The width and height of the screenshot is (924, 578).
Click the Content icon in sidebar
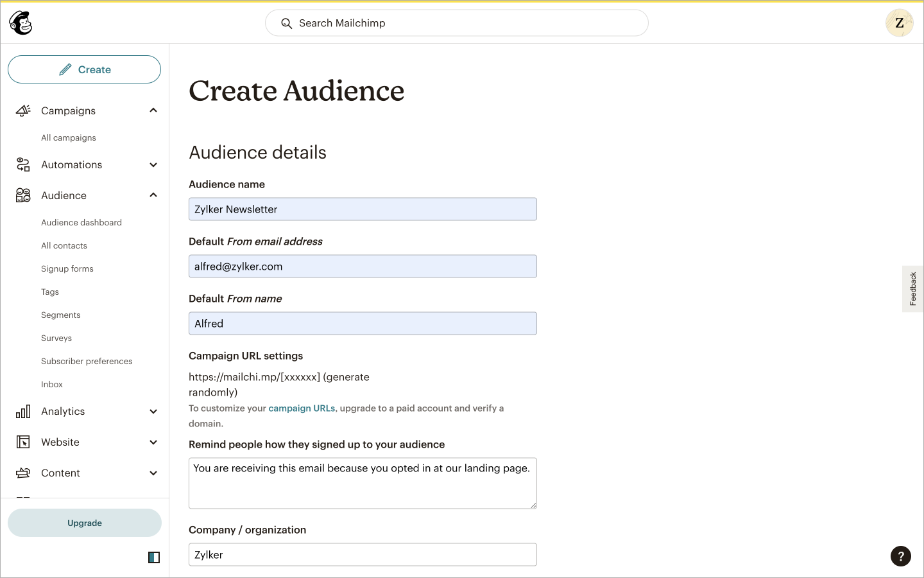pyautogui.click(x=23, y=473)
